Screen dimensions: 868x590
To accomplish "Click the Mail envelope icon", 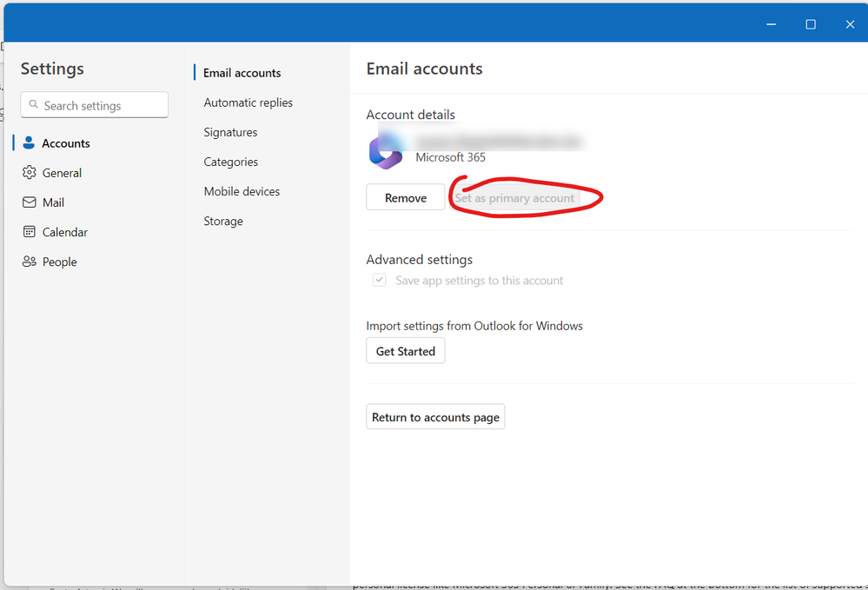I will [x=30, y=202].
